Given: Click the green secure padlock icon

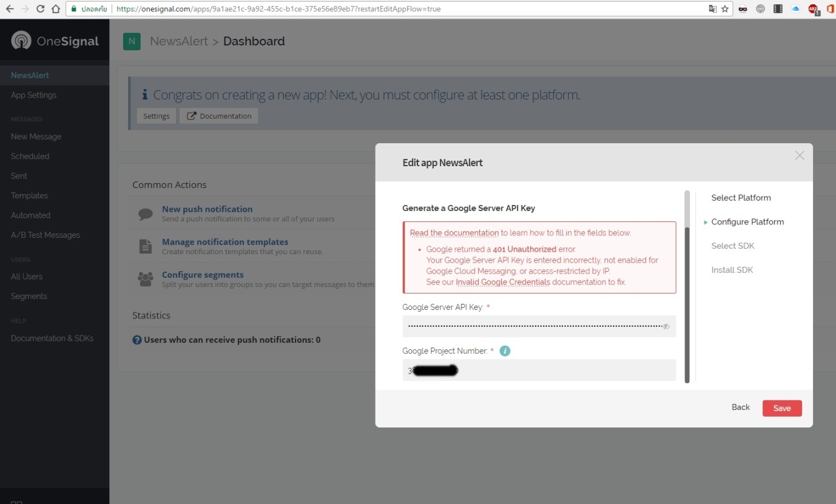Looking at the screenshot, I should click(74, 9).
